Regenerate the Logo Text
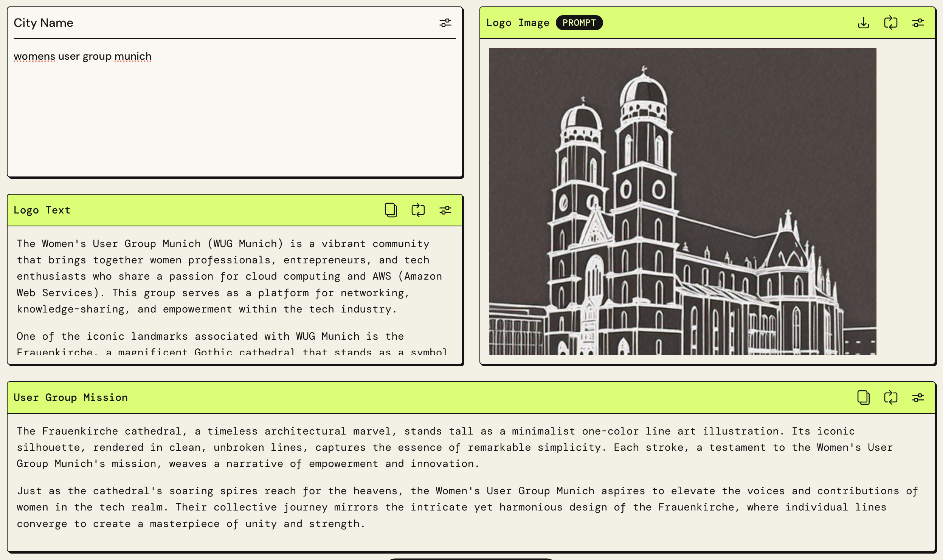This screenshot has width=943, height=560. click(x=418, y=210)
